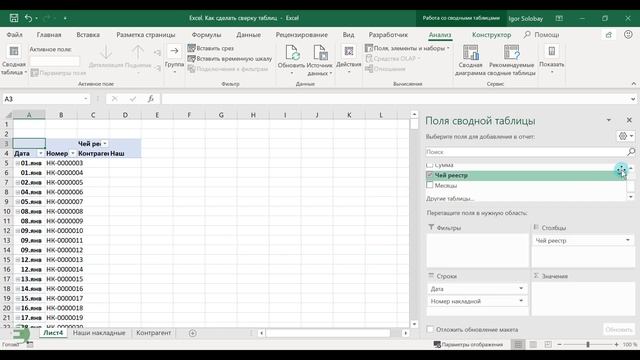Collapse the 04.янв date group
This screenshot has width=640, height=360.
[18, 192]
